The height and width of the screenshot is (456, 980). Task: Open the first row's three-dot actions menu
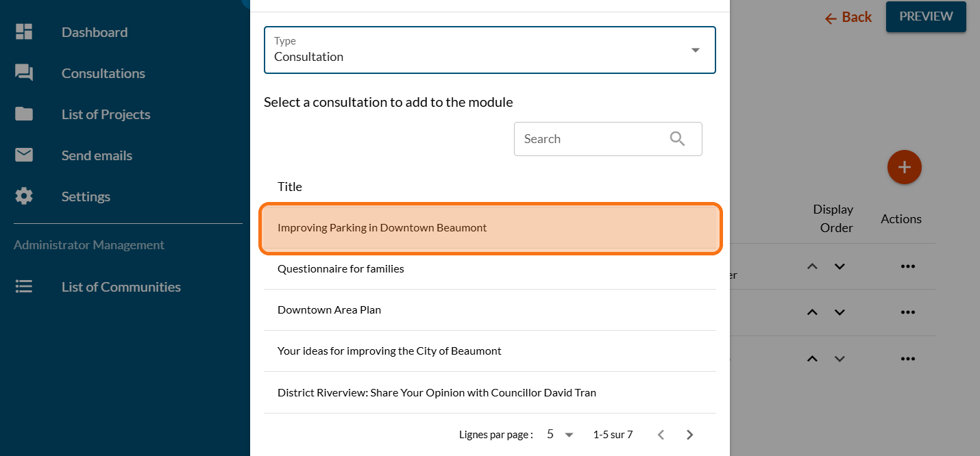(x=907, y=266)
